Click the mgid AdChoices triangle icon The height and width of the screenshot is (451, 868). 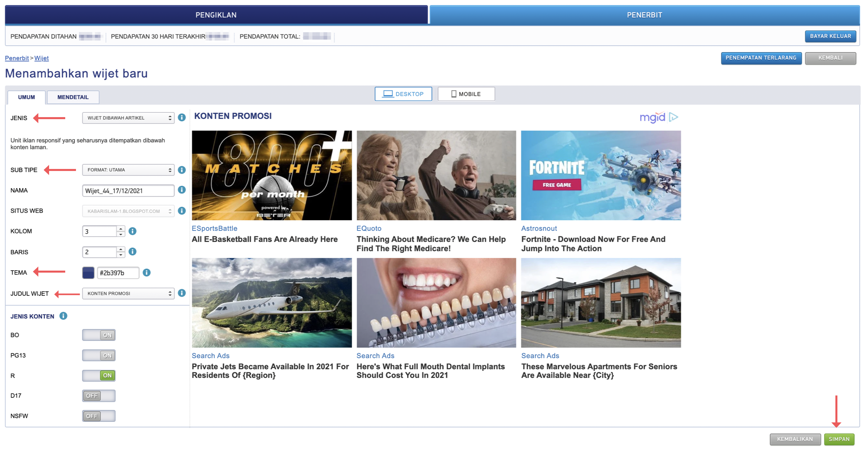(x=674, y=117)
